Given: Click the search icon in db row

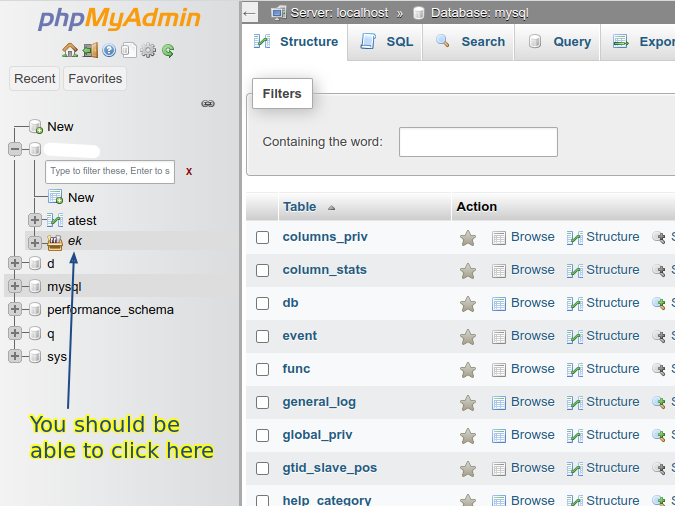Looking at the screenshot, I should pyautogui.click(x=659, y=303).
